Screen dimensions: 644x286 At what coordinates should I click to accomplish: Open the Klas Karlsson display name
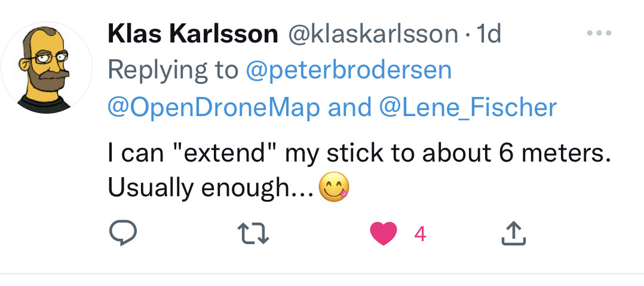coord(193,35)
